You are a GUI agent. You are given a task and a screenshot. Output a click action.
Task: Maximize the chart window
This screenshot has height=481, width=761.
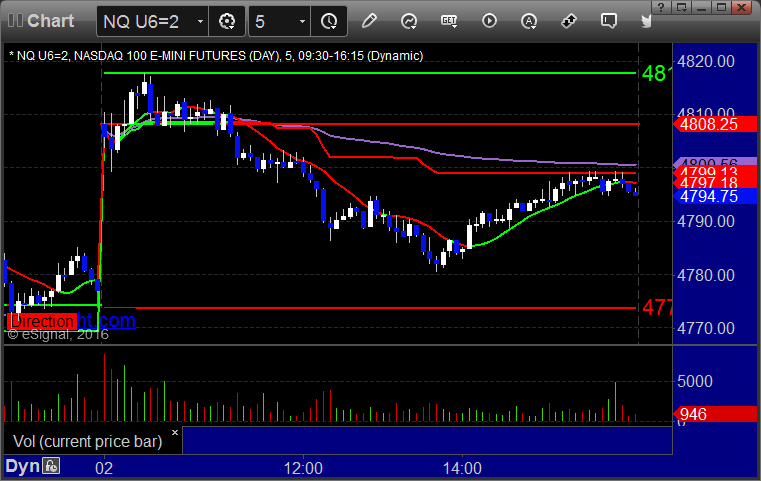tap(722, 7)
